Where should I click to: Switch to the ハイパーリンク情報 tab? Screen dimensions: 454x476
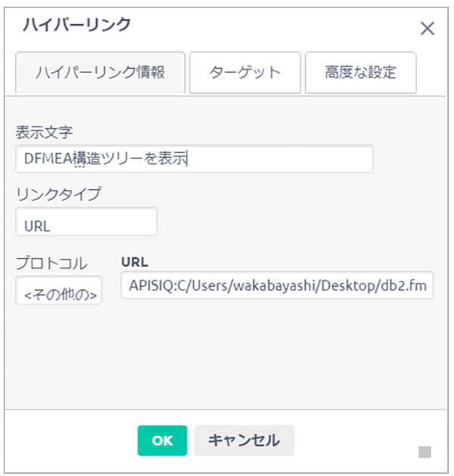(x=100, y=73)
